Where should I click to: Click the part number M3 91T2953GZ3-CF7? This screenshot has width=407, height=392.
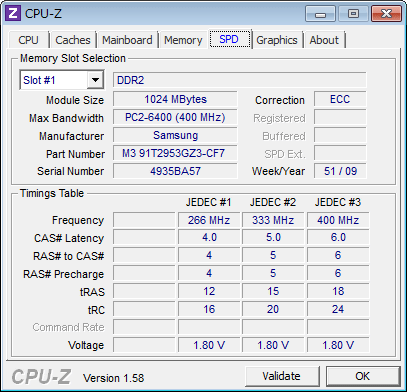175,153
